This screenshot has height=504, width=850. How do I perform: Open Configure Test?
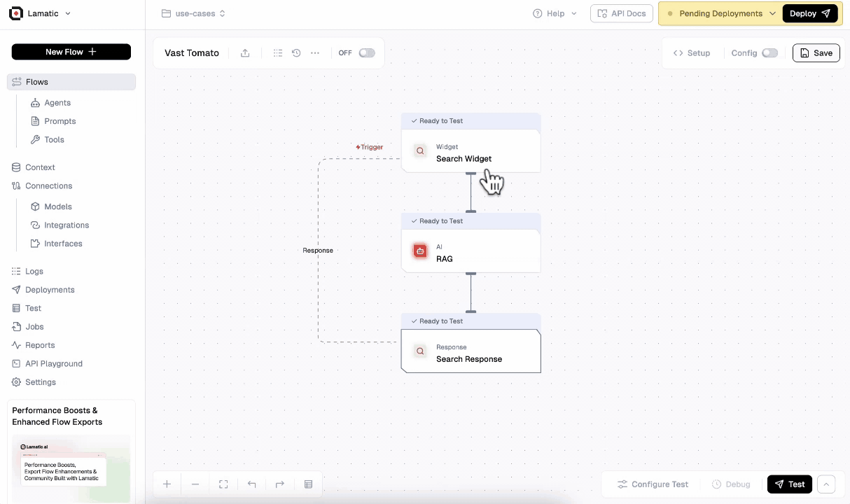click(653, 484)
